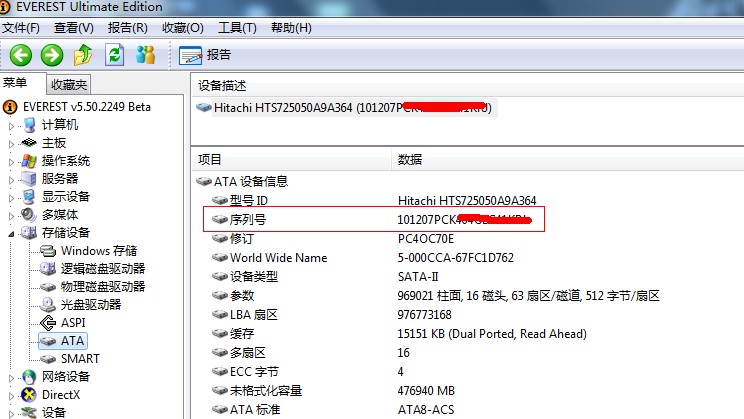Expand the 主板 tree node
Screen dimensions: 744x419
coord(11,144)
